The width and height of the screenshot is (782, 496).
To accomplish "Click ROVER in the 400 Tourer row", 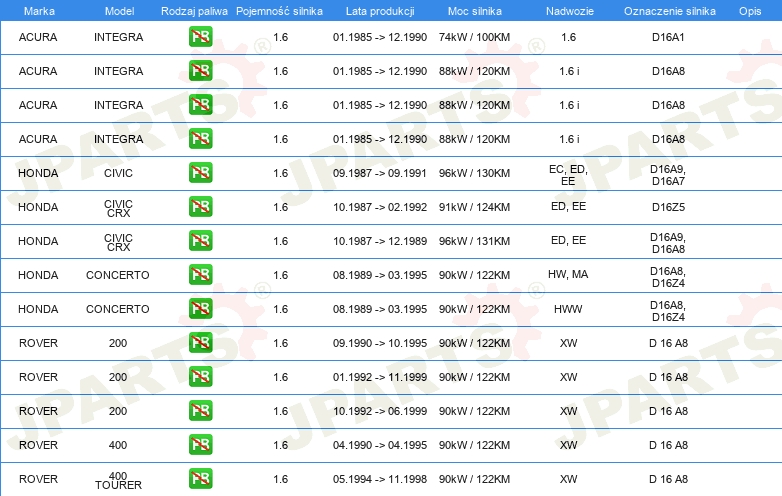I will pyautogui.click(x=38, y=479).
